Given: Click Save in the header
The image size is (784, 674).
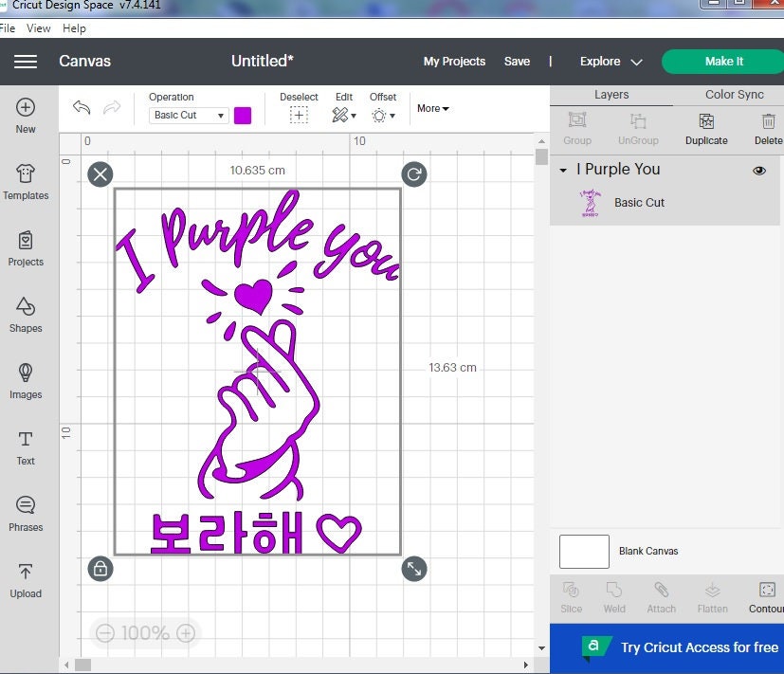Looking at the screenshot, I should [x=517, y=61].
